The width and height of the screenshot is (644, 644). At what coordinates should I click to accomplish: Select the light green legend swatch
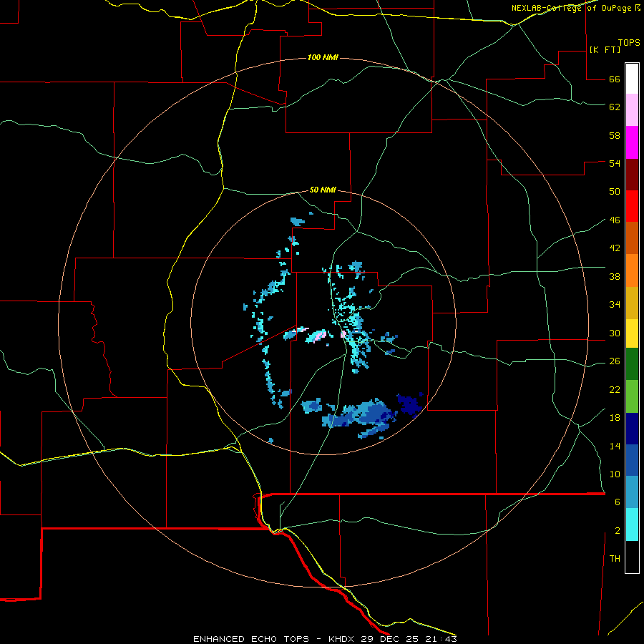(x=632, y=396)
